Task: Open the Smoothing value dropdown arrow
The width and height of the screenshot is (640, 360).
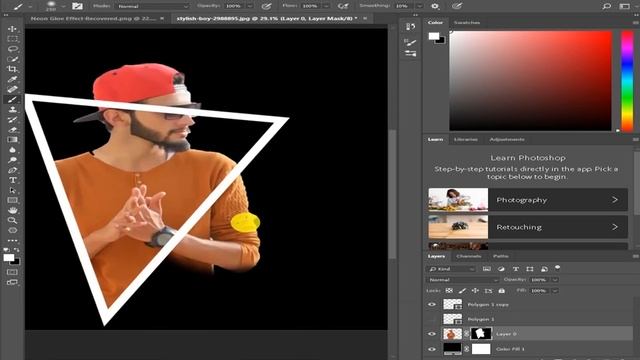Action: coord(419,6)
